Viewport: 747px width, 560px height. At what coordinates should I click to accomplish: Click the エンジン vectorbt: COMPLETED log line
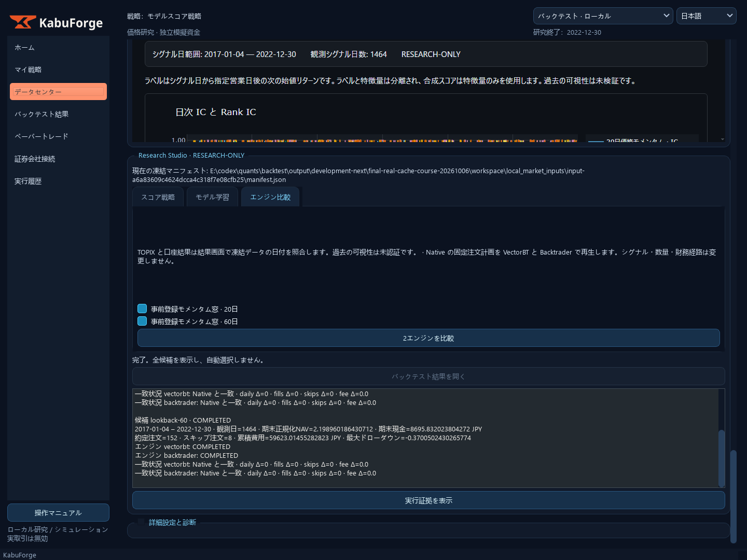[x=183, y=446]
